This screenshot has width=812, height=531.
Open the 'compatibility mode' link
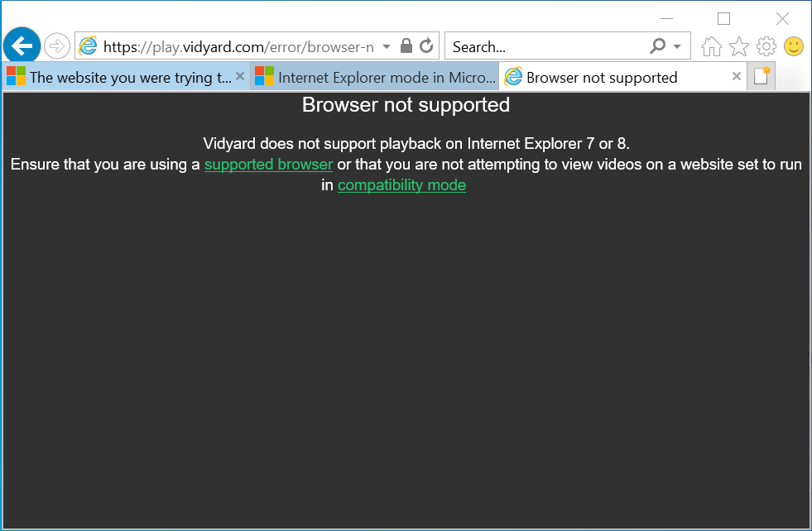[x=401, y=185]
